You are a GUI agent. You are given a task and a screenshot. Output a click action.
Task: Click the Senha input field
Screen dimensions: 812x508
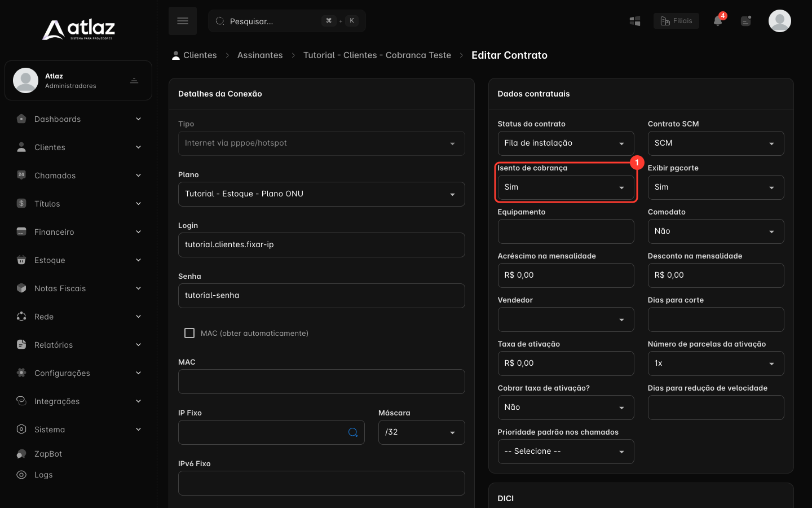321,296
